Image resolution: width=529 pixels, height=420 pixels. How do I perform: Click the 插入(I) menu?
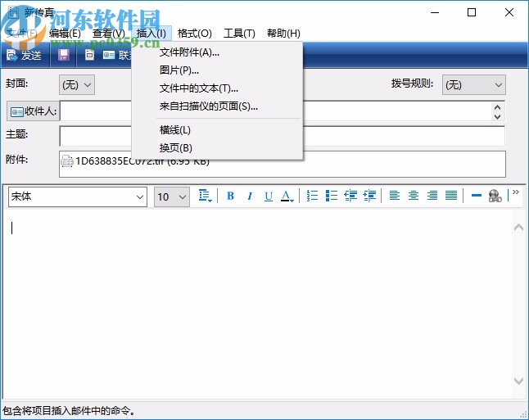[151, 34]
